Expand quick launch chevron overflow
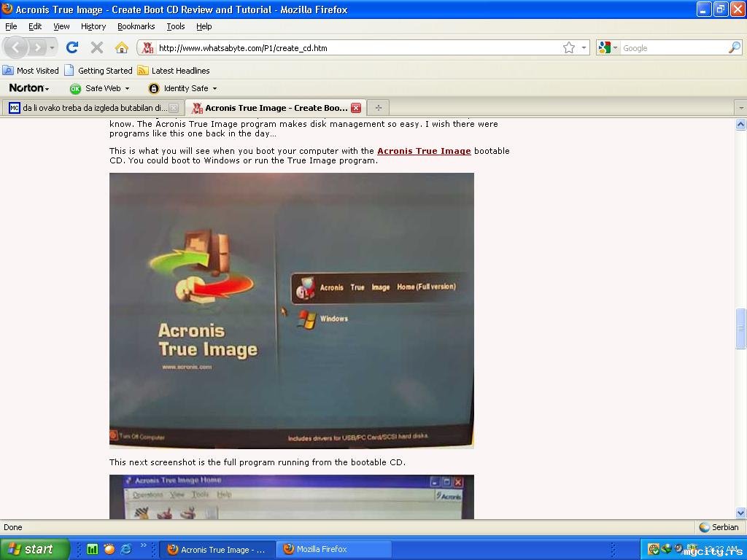Viewport: 747px width, 560px height. click(143, 545)
